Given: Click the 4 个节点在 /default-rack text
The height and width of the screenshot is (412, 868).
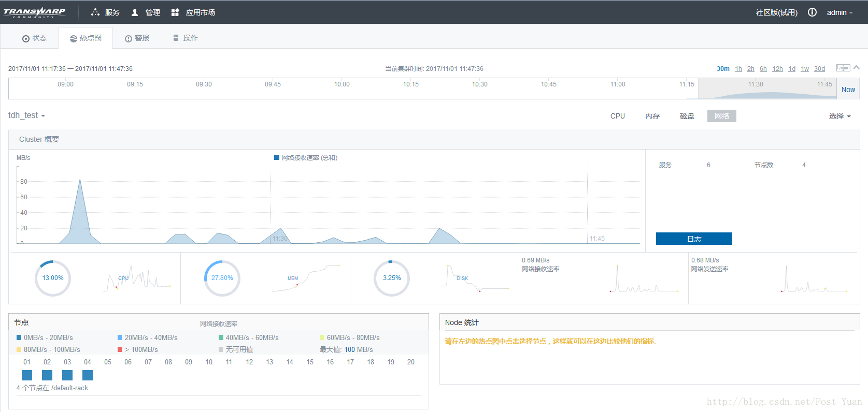Looking at the screenshot, I should pyautogui.click(x=52, y=388).
